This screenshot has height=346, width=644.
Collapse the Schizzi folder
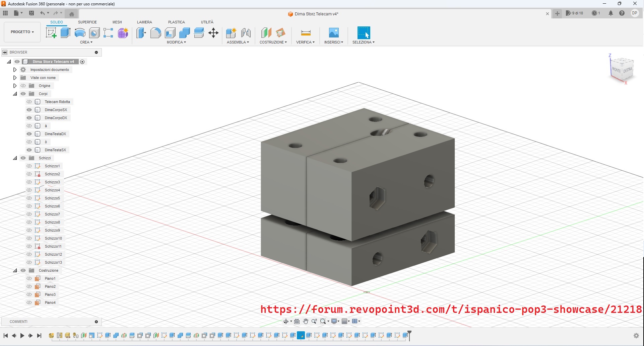[x=15, y=158]
